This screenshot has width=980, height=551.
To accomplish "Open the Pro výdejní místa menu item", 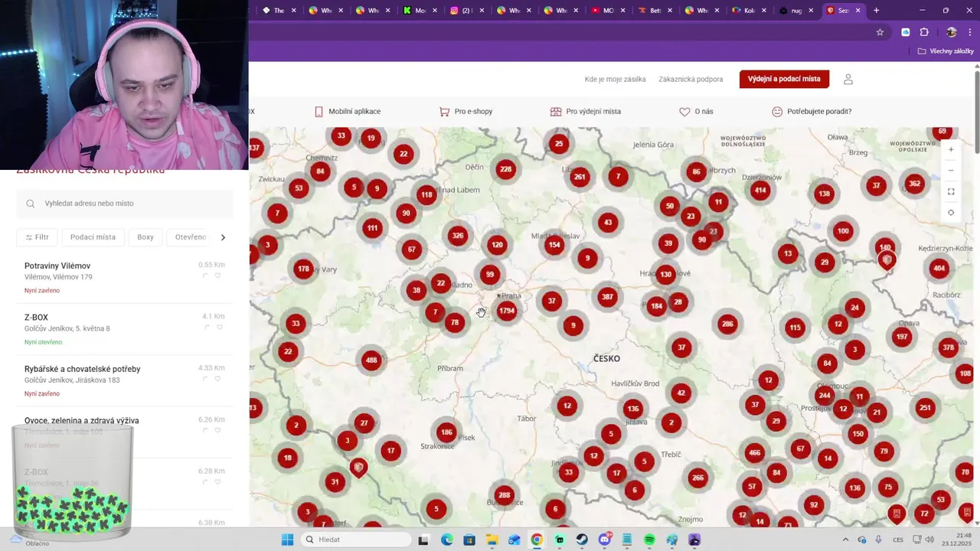I will point(585,112).
